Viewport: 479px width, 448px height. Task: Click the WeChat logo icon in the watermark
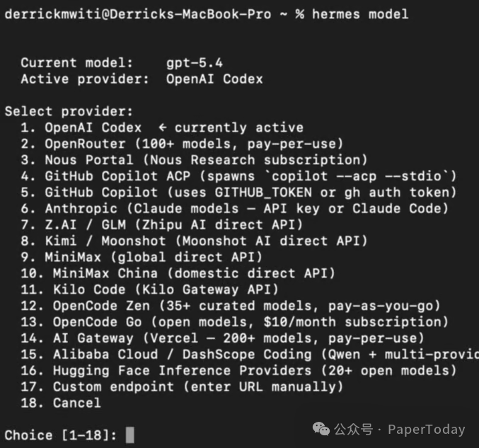pos(321,429)
